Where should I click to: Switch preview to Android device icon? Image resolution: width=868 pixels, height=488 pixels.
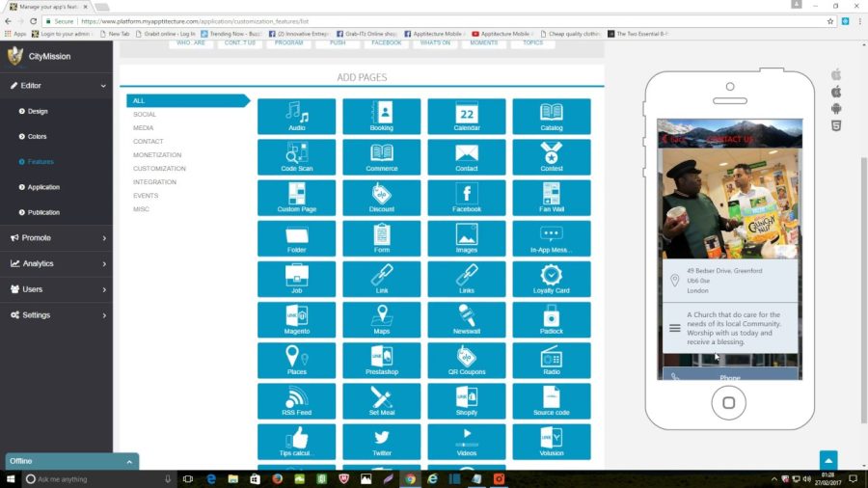(836, 108)
